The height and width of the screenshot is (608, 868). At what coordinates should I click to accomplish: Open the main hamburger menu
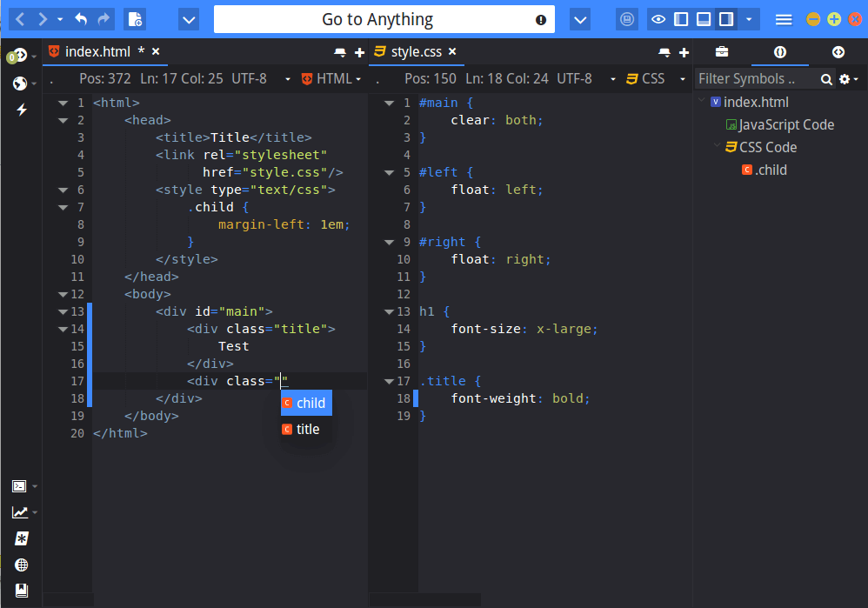point(784,20)
